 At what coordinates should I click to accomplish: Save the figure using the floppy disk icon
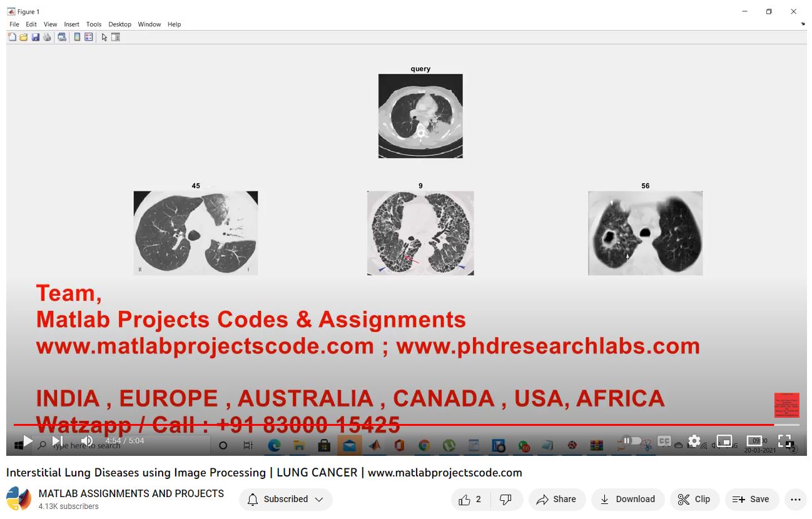[35, 38]
